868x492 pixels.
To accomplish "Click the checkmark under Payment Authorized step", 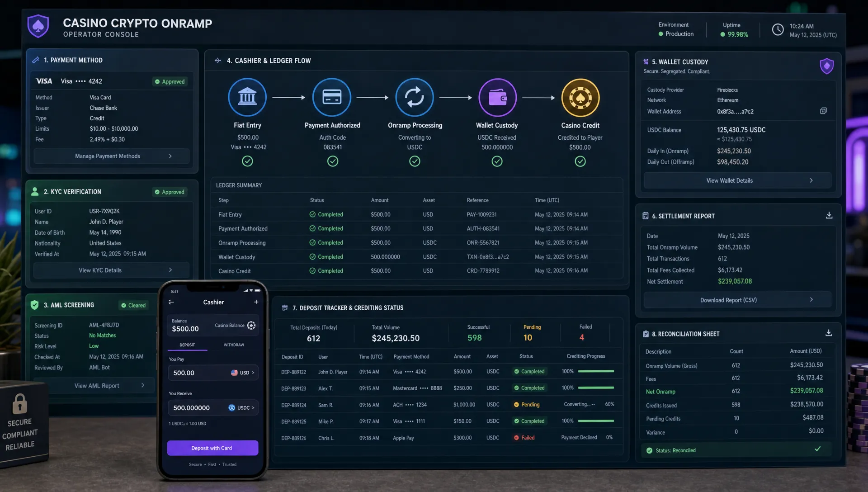I will pos(333,161).
